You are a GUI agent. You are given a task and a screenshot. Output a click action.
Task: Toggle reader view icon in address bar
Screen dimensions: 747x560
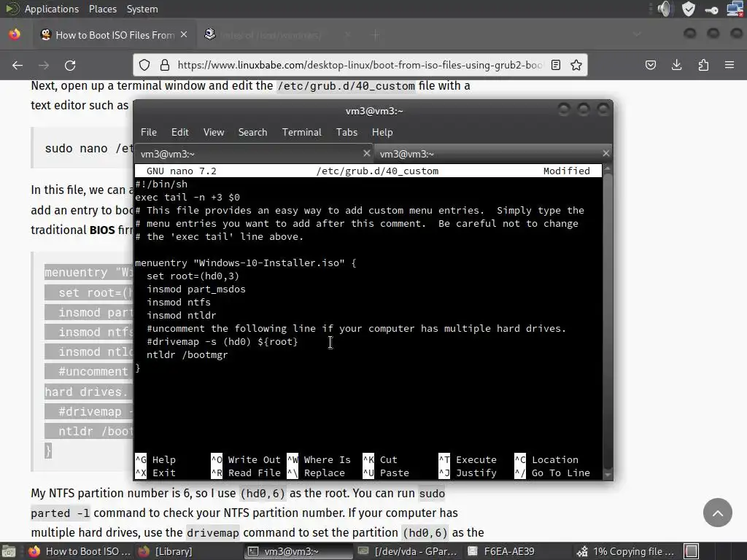click(x=555, y=65)
